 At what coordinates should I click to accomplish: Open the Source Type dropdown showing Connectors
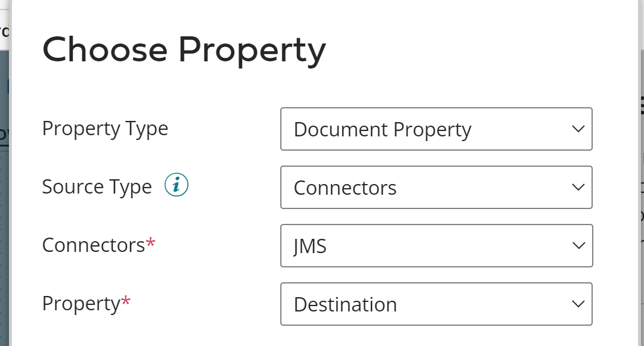click(436, 187)
